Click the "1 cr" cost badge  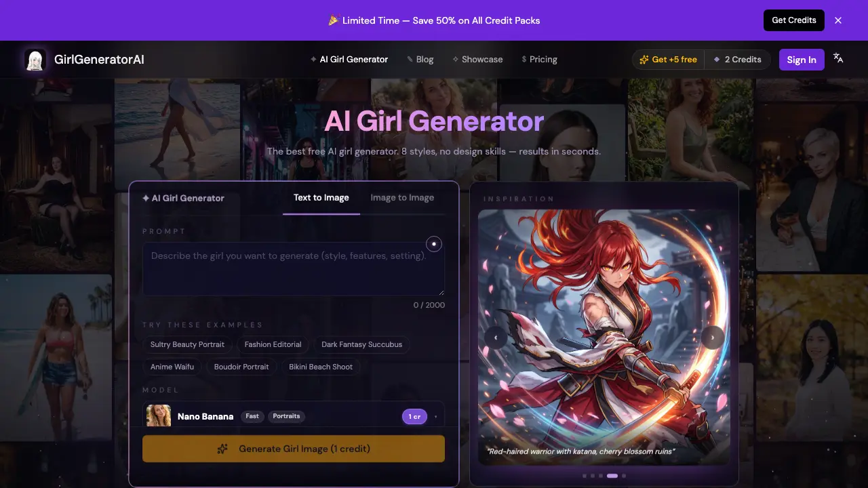(414, 417)
